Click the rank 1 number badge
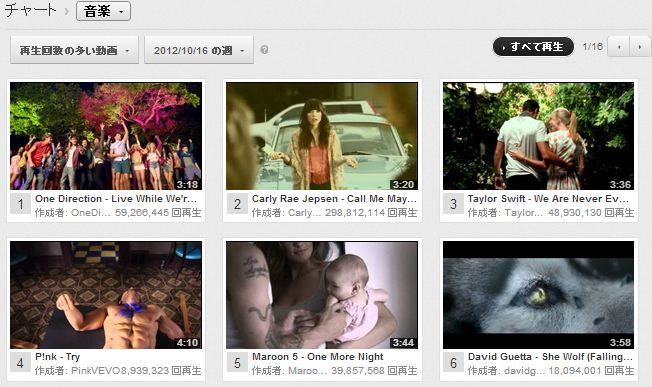Viewport: 652px width, 387px height. pyautogui.click(x=20, y=204)
